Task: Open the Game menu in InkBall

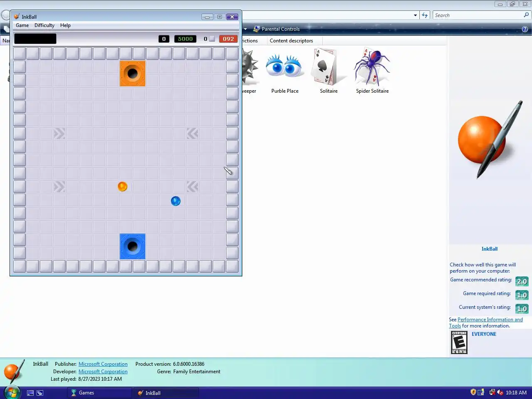Action: click(22, 25)
